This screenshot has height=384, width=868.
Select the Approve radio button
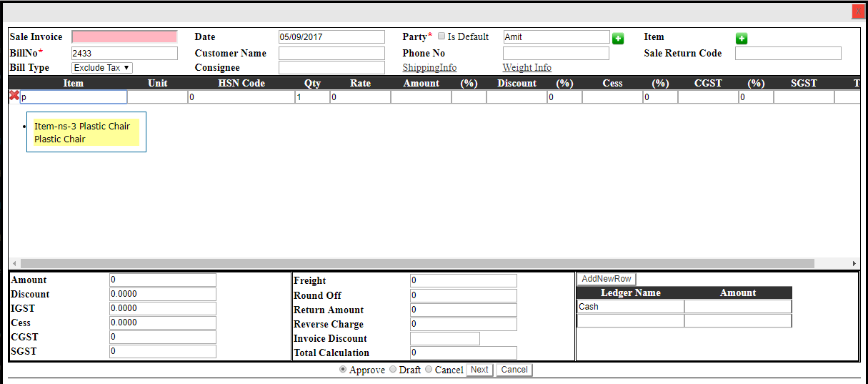tap(343, 370)
